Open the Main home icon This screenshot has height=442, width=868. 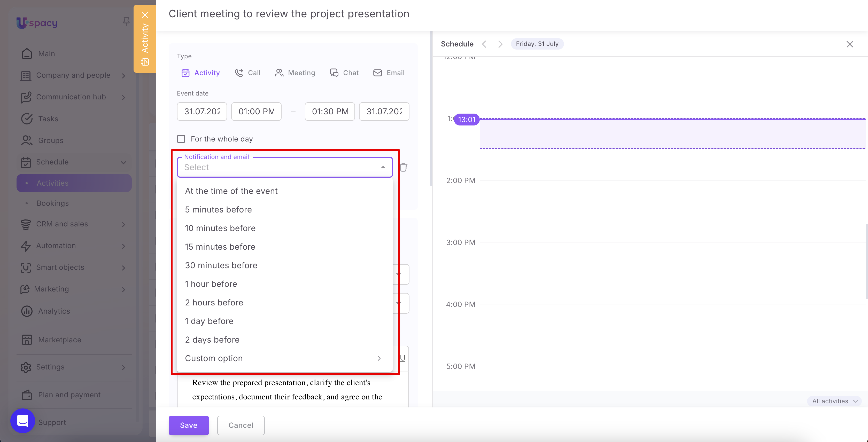(x=27, y=53)
